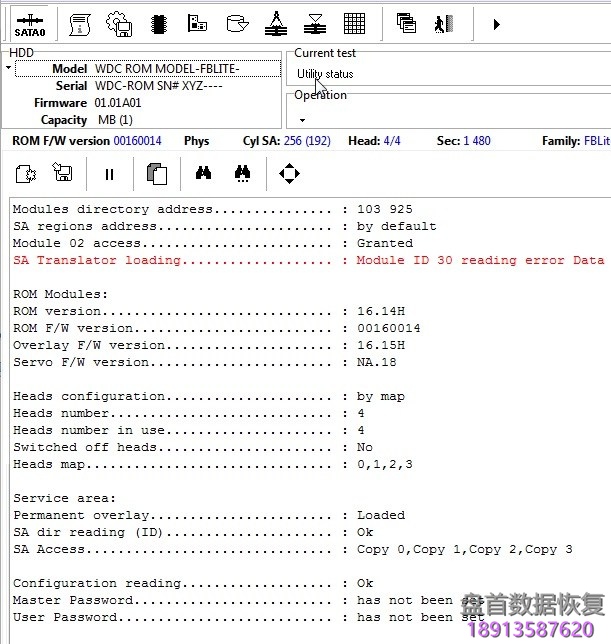Image resolution: width=611 pixels, height=644 pixels.
Task: Expand the HDD Model row arrow
Action: [x=8, y=67]
